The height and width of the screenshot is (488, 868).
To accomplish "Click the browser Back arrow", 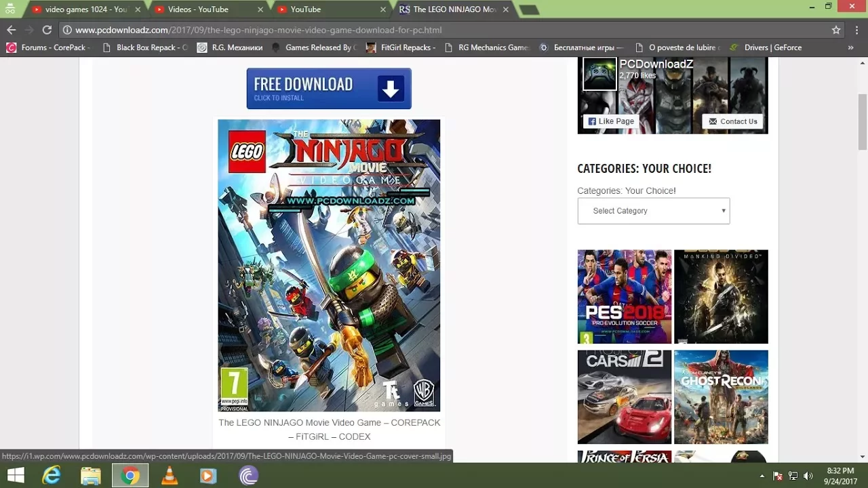I will click(x=11, y=30).
